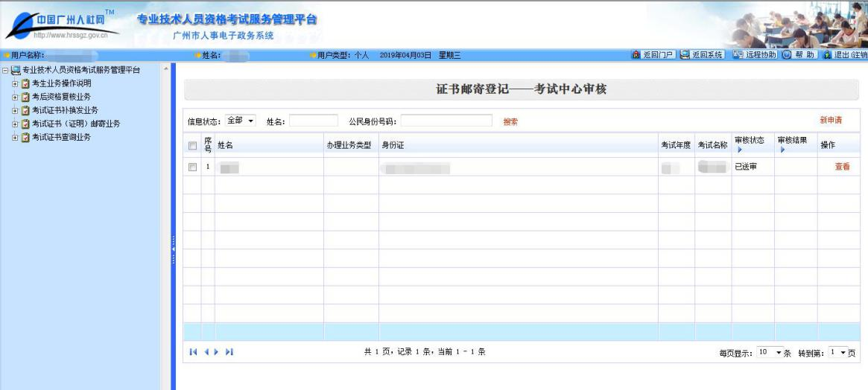Click the 新申请 link
Image resolution: width=868 pixels, height=390 pixels.
pos(831,121)
